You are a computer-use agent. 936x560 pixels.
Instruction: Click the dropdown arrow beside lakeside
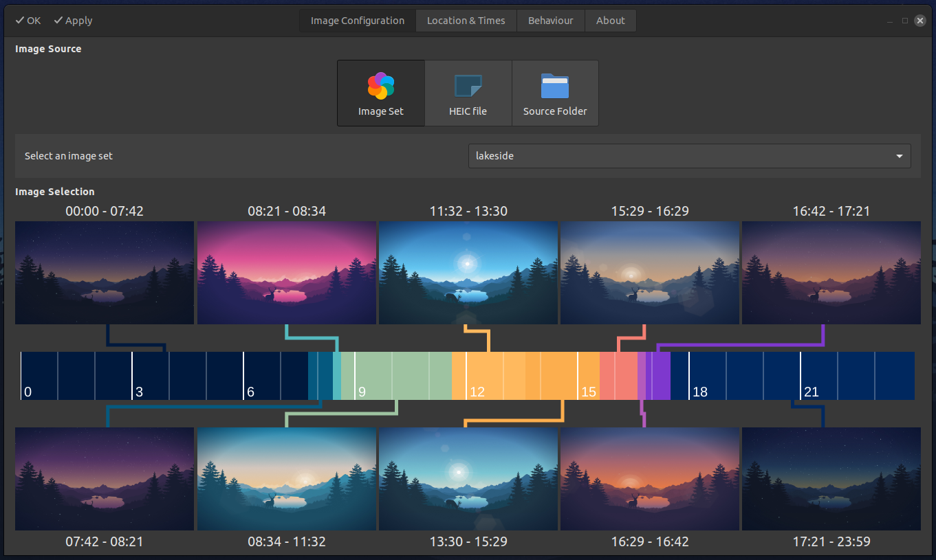coord(899,156)
